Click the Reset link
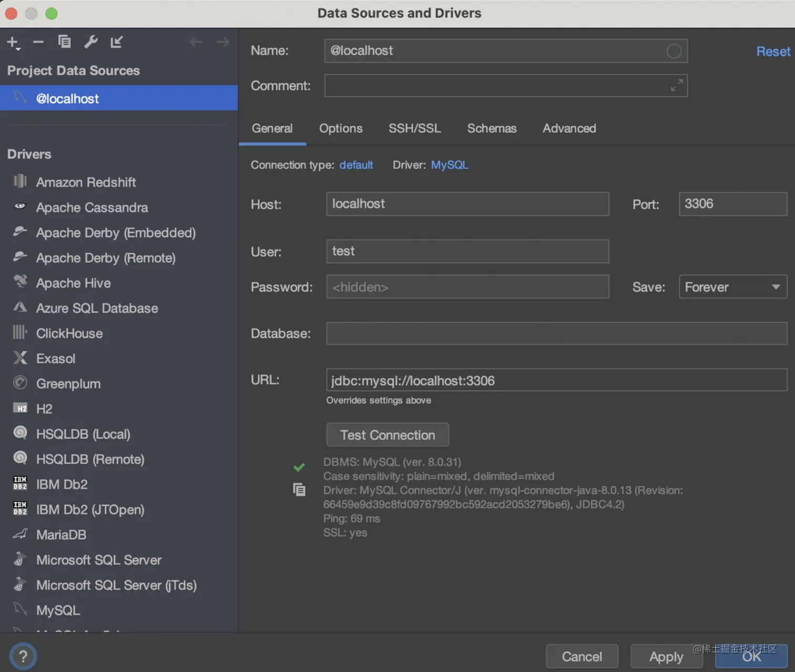795x672 pixels. pyautogui.click(x=773, y=52)
